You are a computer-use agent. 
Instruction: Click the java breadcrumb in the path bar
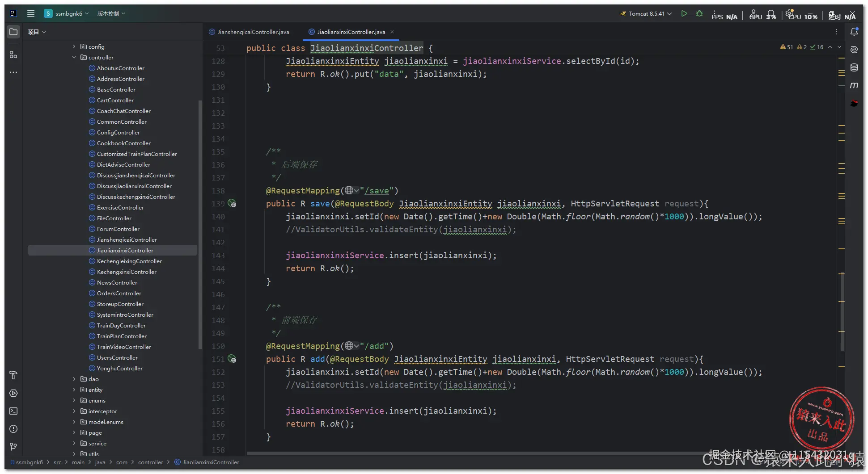[x=100, y=462]
